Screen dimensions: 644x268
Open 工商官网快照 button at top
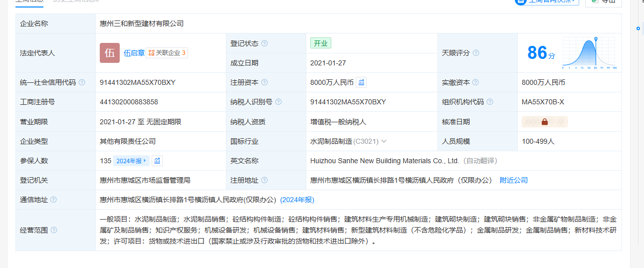coord(547,2)
